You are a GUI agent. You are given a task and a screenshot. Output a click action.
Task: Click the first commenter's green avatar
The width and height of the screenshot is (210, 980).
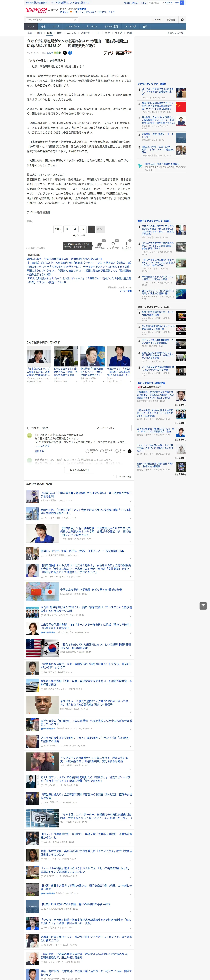pyautogui.click(x=29, y=435)
